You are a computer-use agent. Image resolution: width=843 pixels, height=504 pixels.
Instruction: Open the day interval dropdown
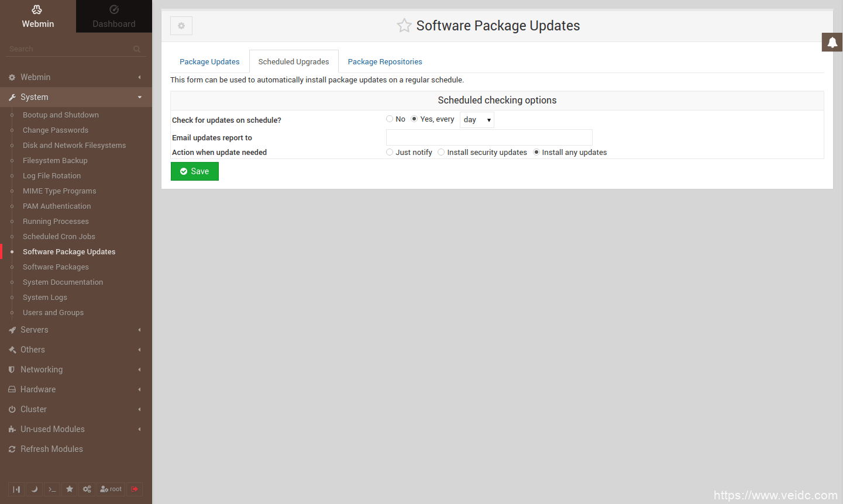tap(477, 120)
